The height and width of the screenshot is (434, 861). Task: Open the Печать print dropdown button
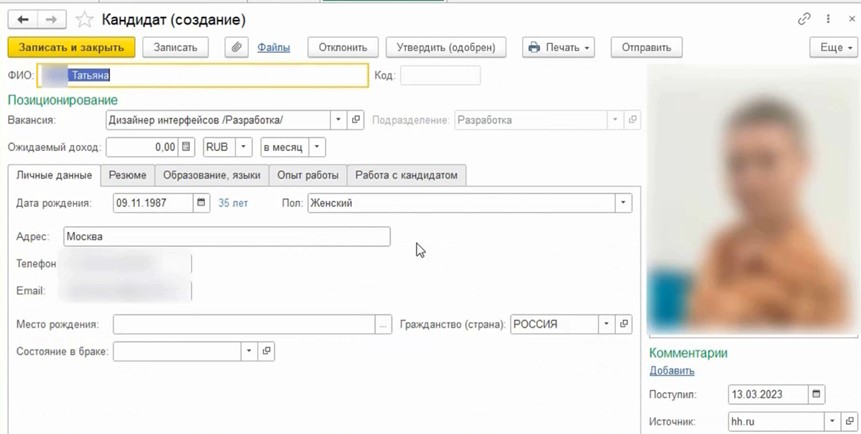(x=558, y=47)
